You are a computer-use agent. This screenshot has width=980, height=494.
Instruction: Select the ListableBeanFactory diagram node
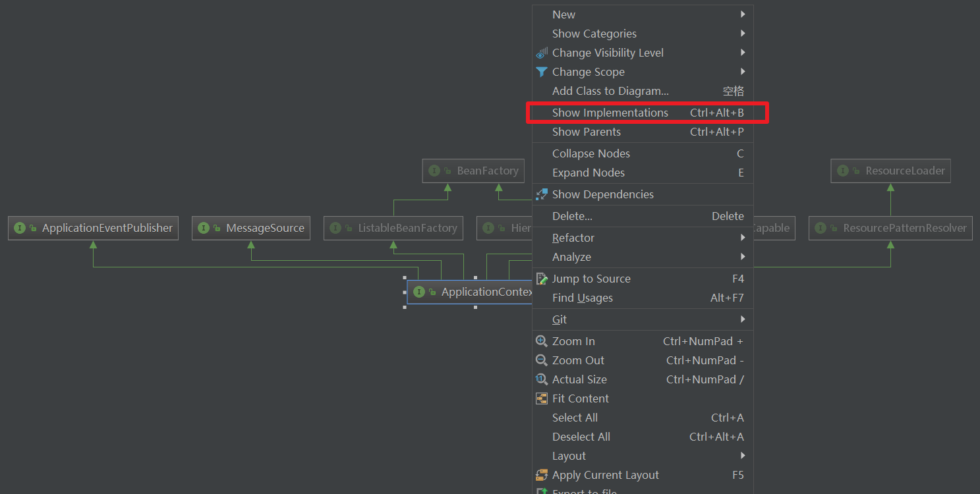[393, 228]
